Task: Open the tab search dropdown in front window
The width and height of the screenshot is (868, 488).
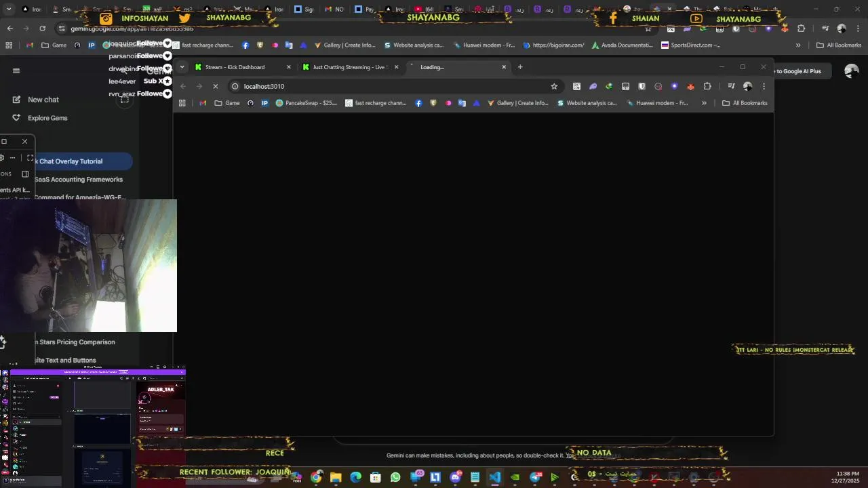Action: (182, 67)
